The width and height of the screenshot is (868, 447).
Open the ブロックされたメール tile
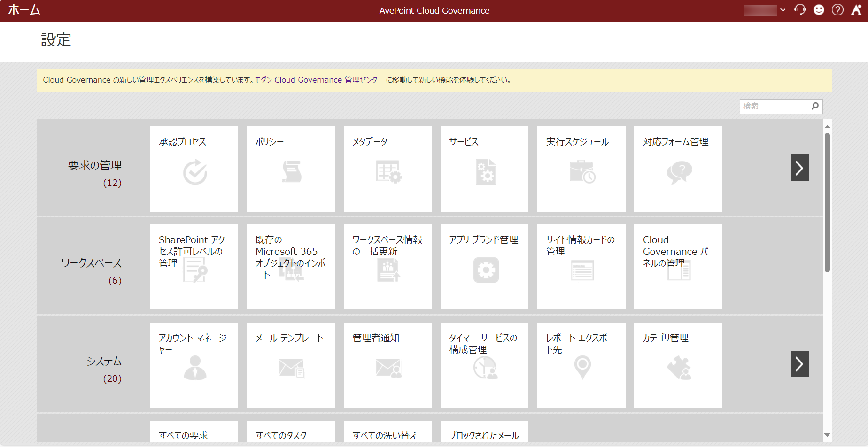[x=484, y=432]
